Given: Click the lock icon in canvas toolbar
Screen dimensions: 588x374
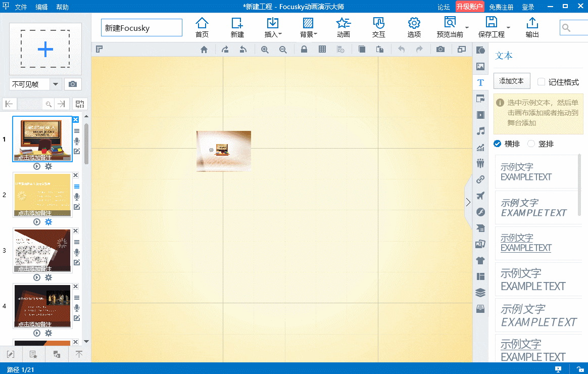Looking at the screenshot, I should 304,50.
